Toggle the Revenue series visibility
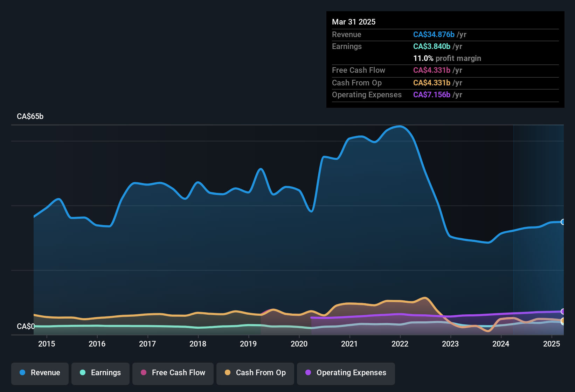This screenshot has width=575, height=392. 40,373
